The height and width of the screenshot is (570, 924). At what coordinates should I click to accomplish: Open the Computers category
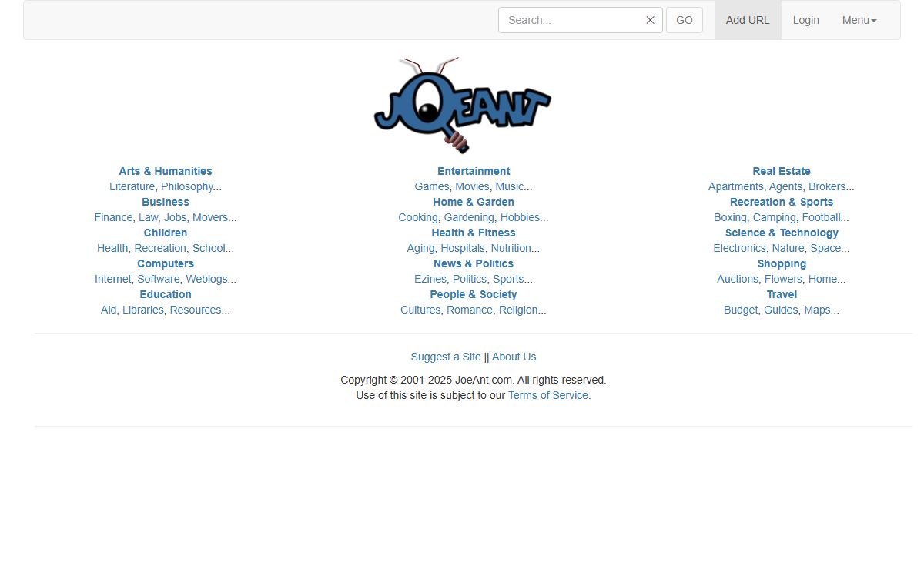point(166,263)
